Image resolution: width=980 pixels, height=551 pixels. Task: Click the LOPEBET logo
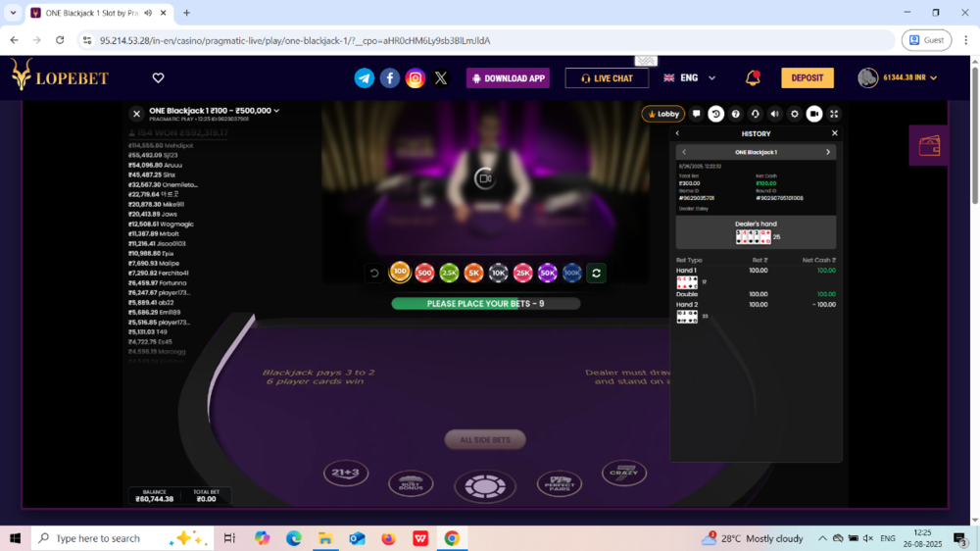point(60,75)
